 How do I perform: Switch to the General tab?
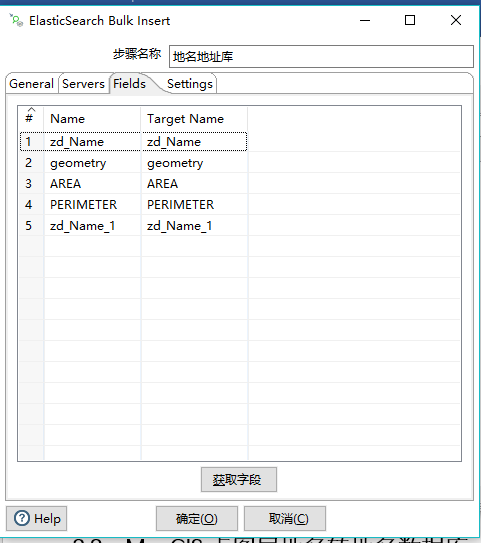pos(32,84)
